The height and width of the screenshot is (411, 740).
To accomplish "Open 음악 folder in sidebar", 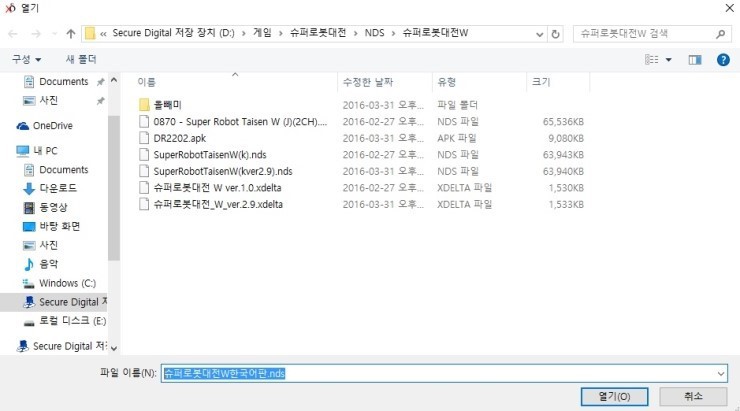I will [41, 264].
